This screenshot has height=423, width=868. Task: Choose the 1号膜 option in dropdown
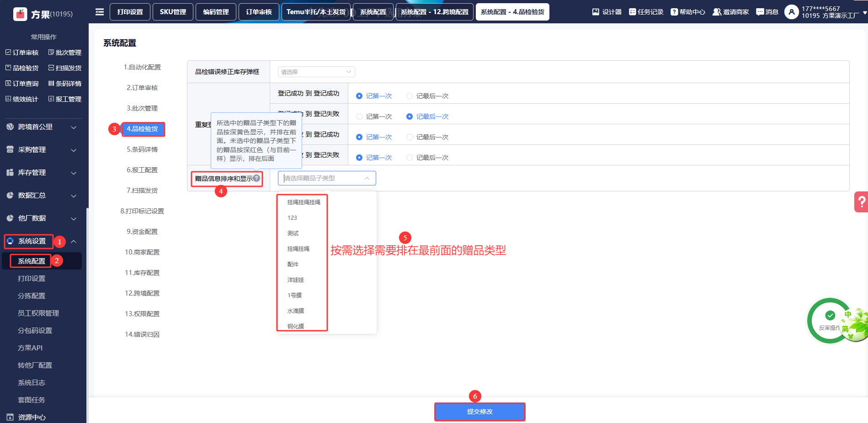[294, 295]
